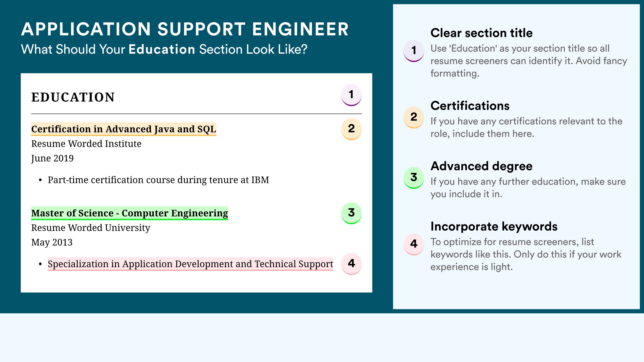
Task: Click the pink number 4 badge beside Specialization line
Action: coord(351,264)
